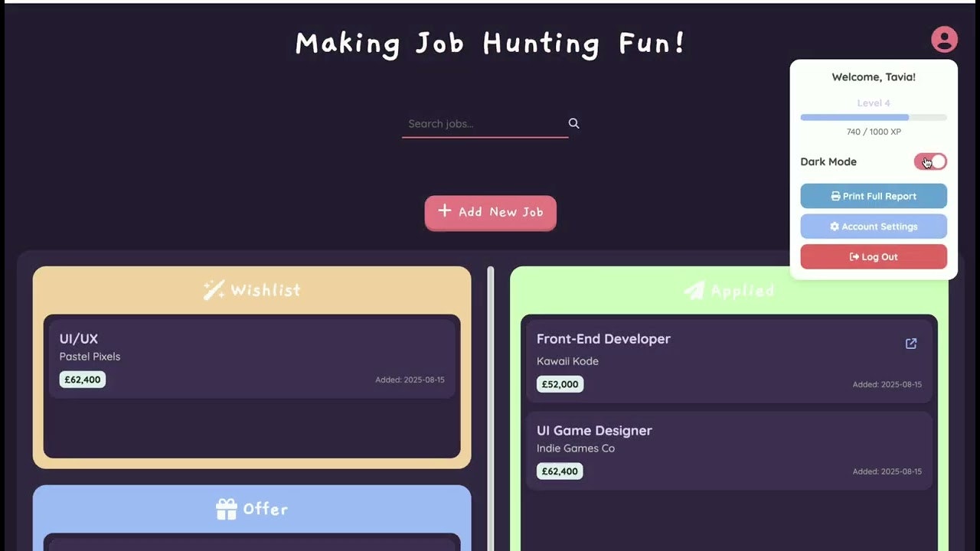Click the search magnifying glass icon
This screenshot has width=980, height=551.
pos(573,123)
